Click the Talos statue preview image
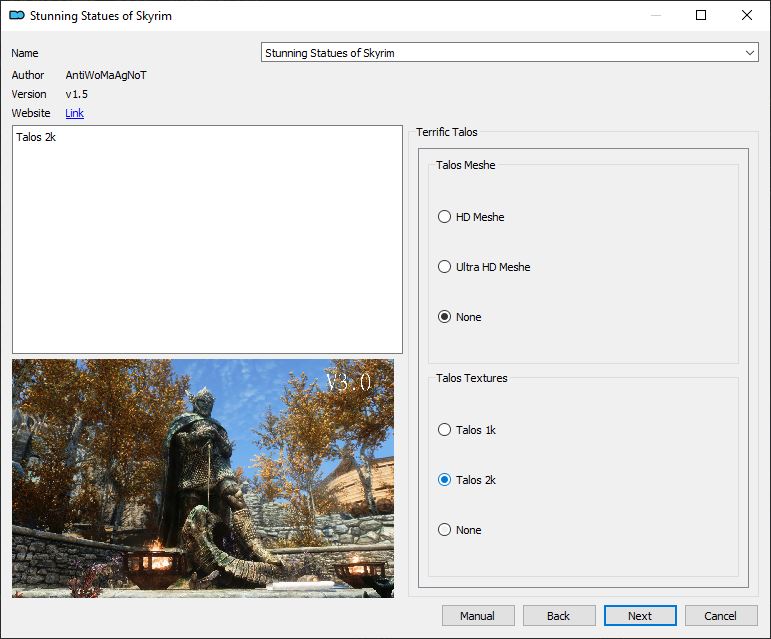The image size is (771, 639). 203,478
